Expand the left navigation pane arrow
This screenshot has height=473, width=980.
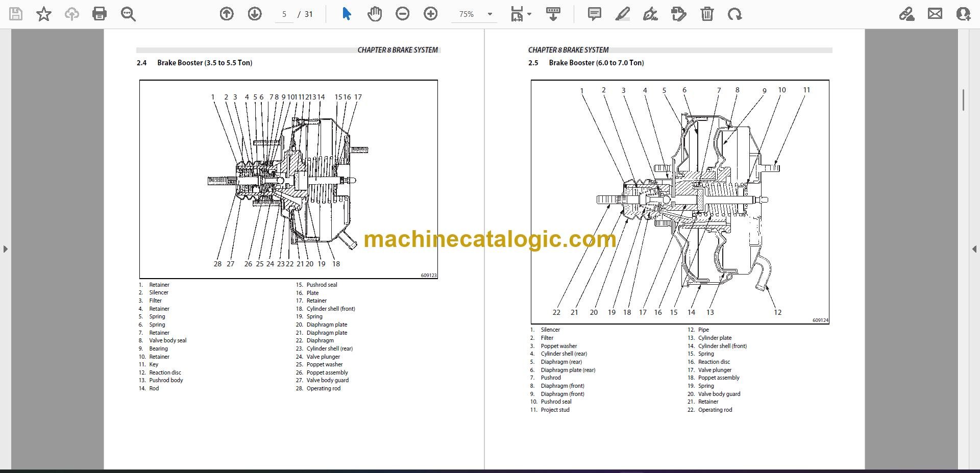(x=5, y=249)
